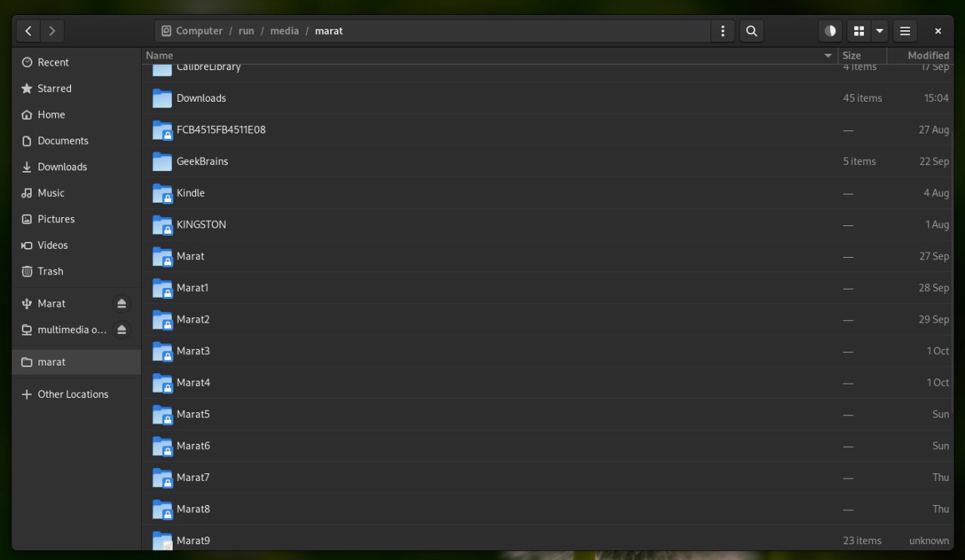
Task: Select the locked Marat folder icon
Action: [x=162, y=257]
